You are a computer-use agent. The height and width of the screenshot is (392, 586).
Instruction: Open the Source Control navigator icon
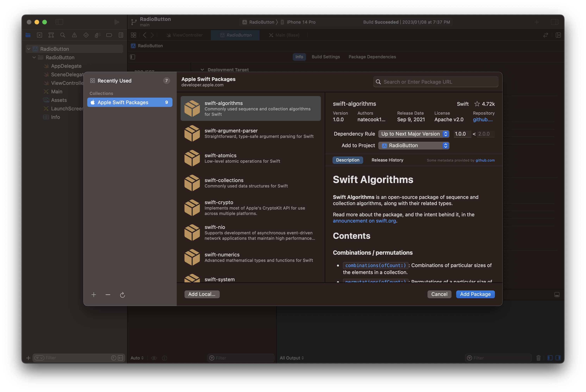40,35
